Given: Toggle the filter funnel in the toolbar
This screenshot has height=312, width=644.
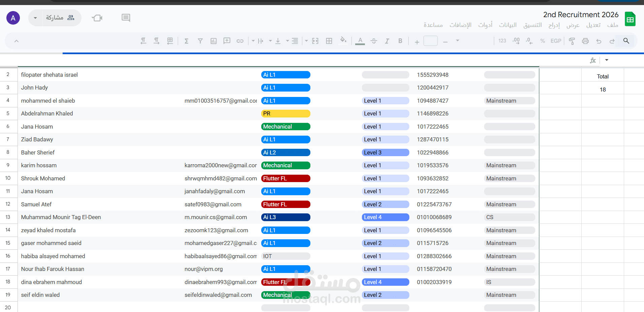Looking at the screenshot, I should pos(200,41).
